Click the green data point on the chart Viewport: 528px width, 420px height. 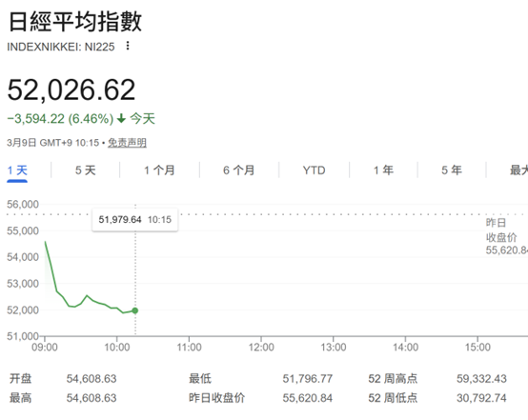click(x=135, y=310)
